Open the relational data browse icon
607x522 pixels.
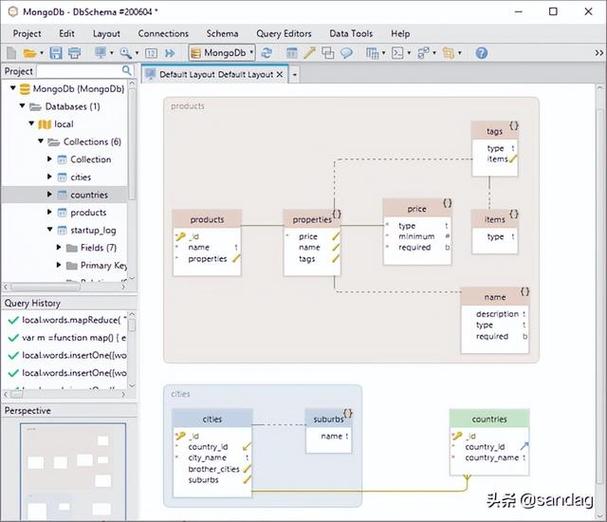[x=372, y=53]
